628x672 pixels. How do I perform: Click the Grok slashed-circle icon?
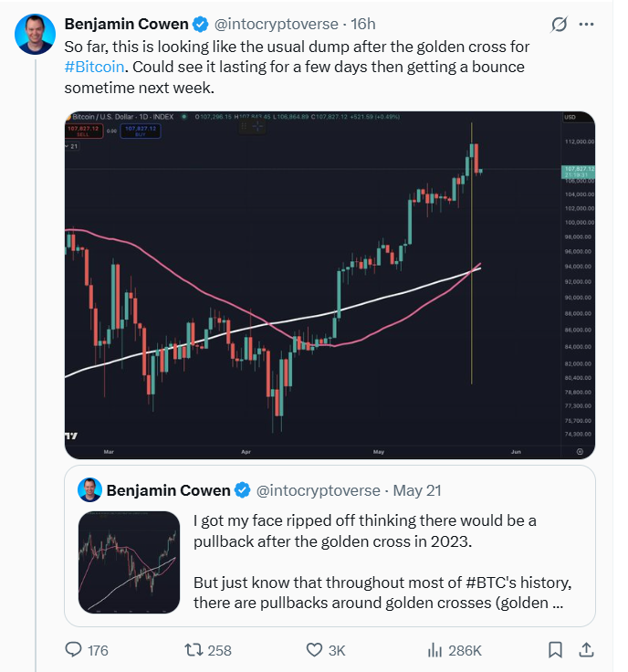point(559,25)
